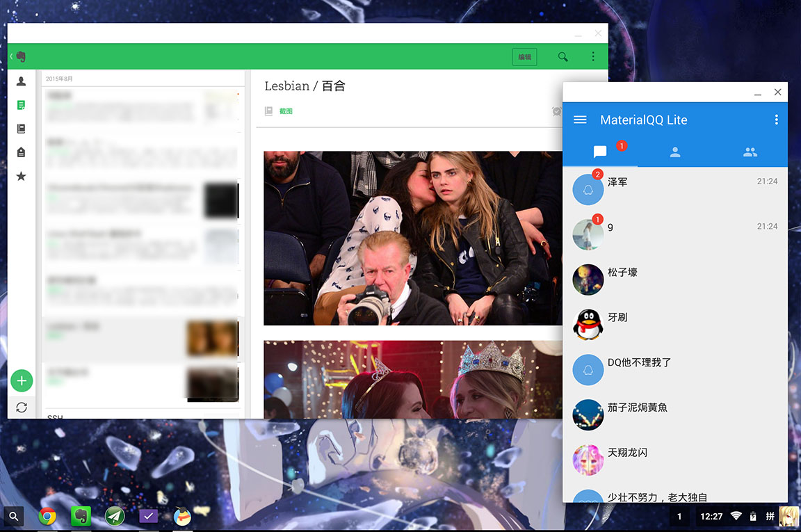Launch Chrome from the shelf
The image size is (801, 532).
tap(47, 516)
